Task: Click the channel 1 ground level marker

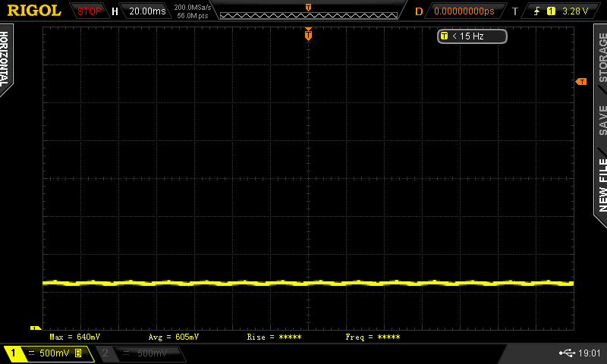Action: click(35, 328)
